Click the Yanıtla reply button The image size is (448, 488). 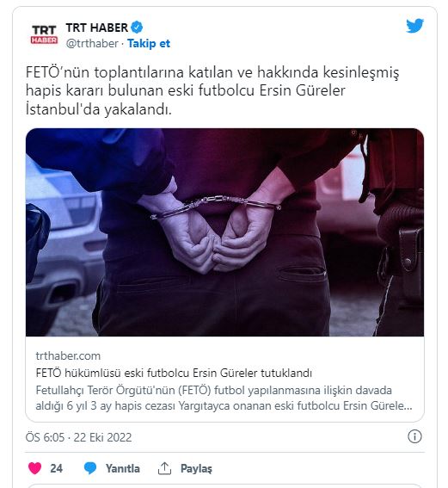pos(122,468)
